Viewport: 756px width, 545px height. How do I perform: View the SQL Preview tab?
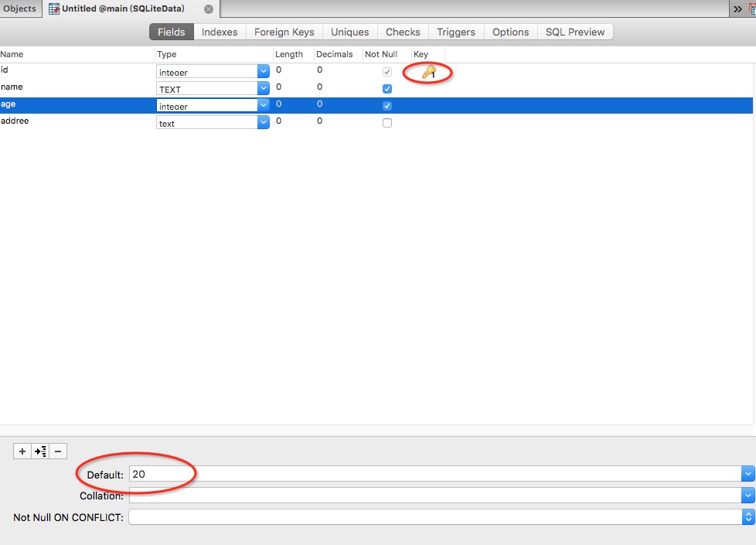tap(574, 32)
